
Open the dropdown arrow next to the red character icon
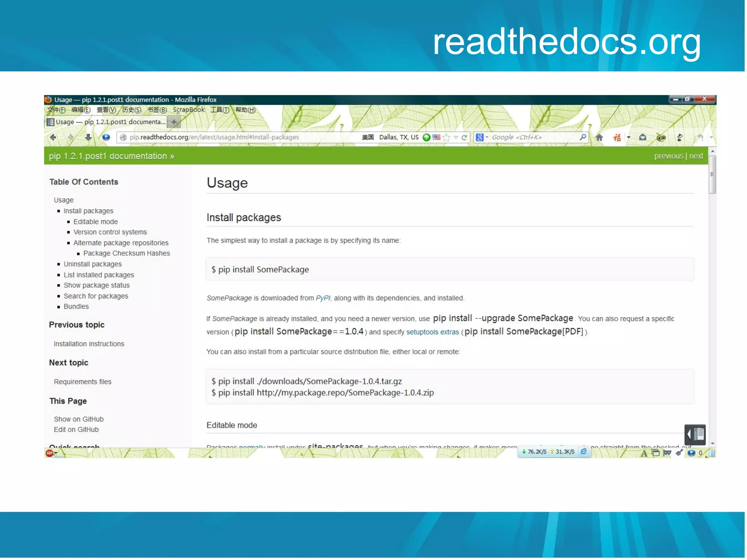pos(628,137)
